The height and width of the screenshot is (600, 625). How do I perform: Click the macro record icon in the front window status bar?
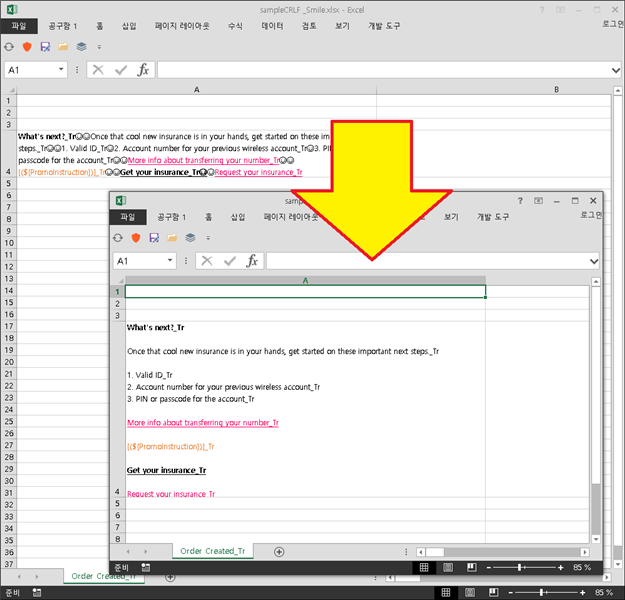[x=145, y=567]
